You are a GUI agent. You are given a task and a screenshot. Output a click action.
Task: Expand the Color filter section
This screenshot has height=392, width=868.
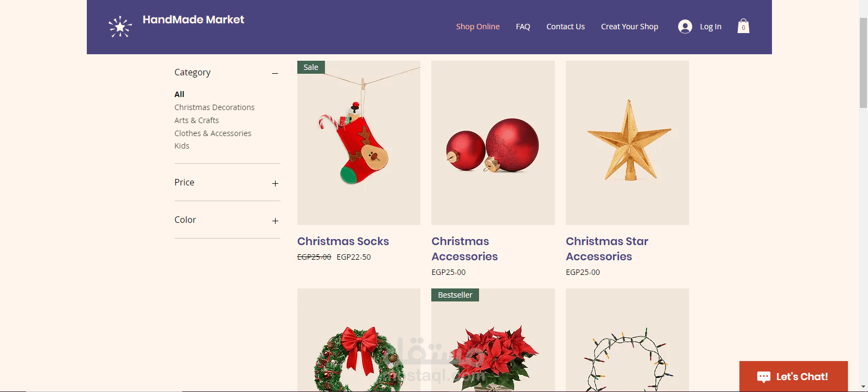275,221
